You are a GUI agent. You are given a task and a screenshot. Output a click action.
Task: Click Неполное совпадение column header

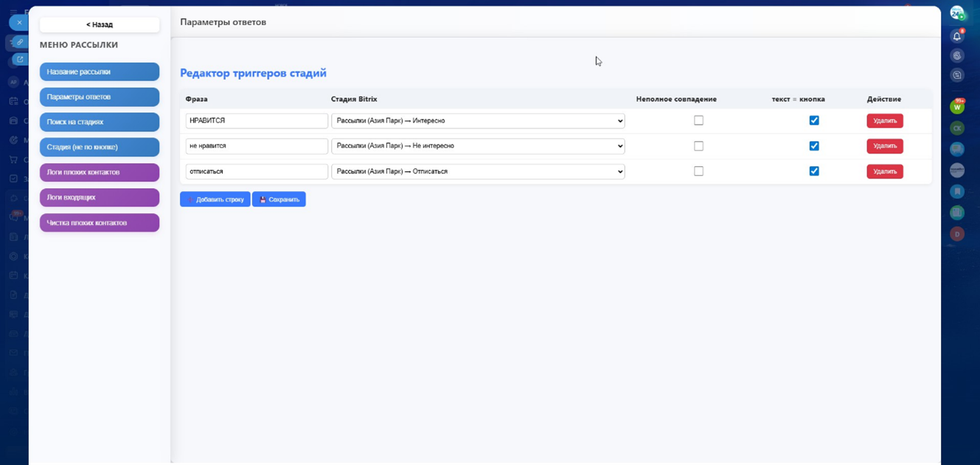676,99
